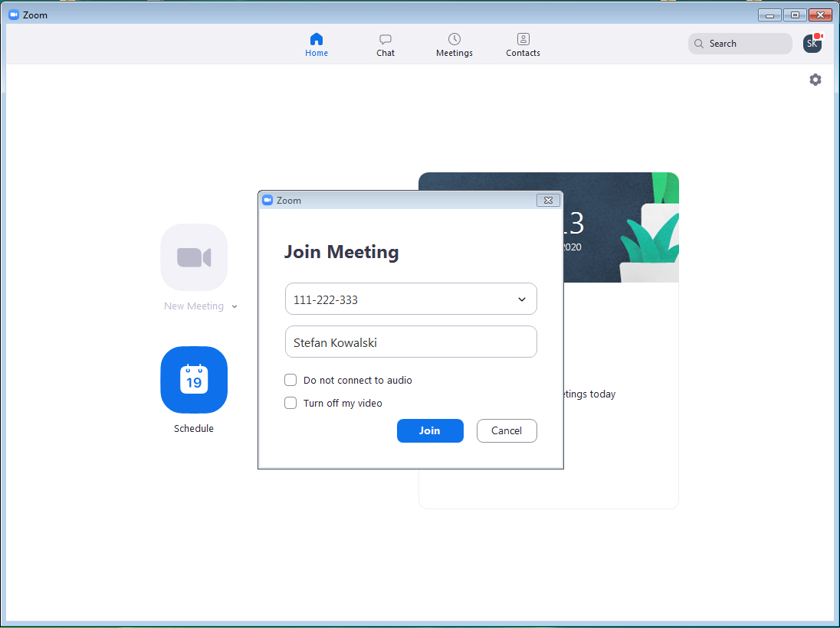Image resolution: width=840 pixels, height=628 pixels.
Task: Open the Chat tab
Action: (x=386, y=45)
